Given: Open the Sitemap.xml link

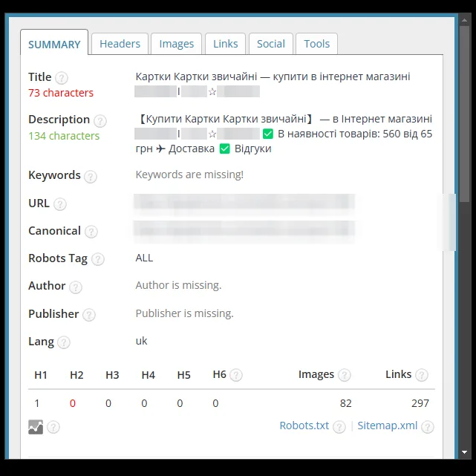Looking at the screenshot, I should (388, 426).
